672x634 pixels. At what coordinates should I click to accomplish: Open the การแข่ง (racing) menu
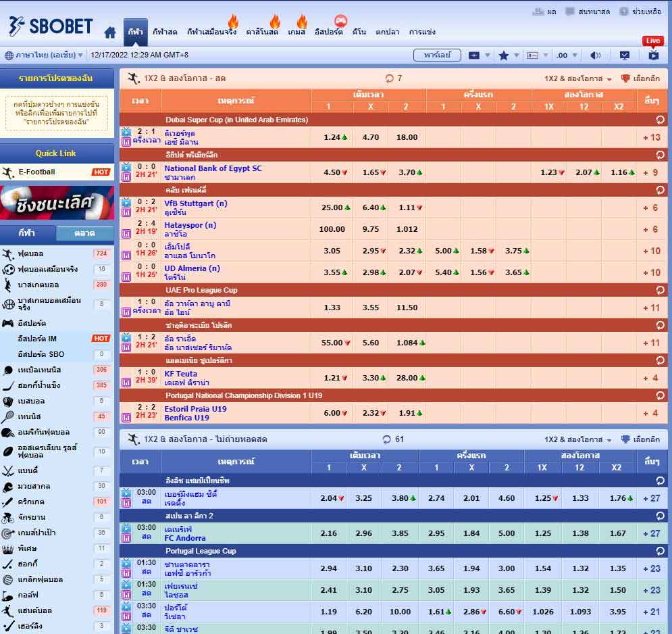(422, 32)
